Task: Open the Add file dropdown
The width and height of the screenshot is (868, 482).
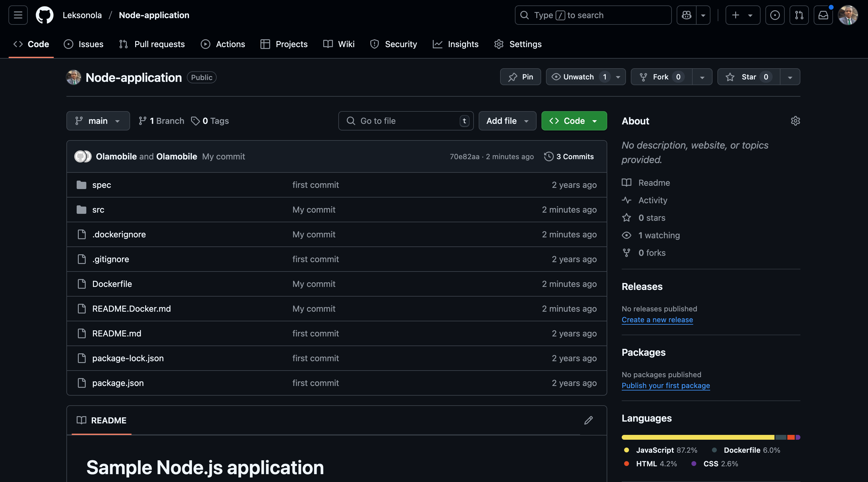Action: click(507, 121)
